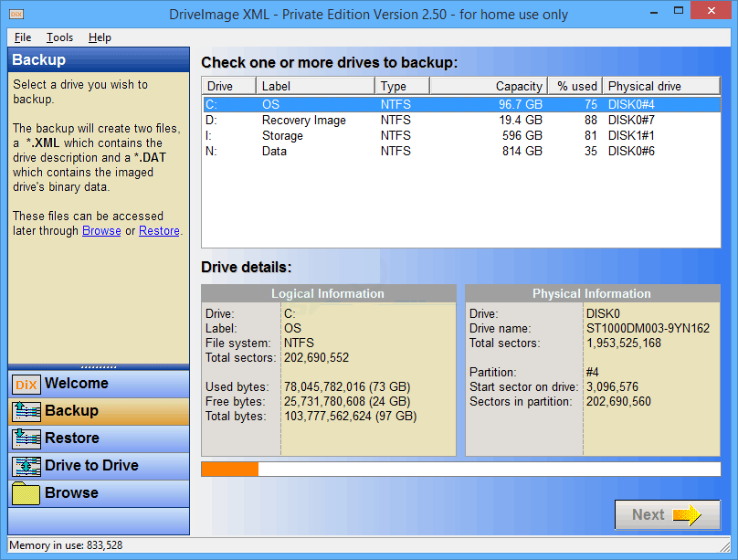The image size is (738, 560).
Task: Click the yellow arrow on Next button
Action: click(x=686, y=515)
